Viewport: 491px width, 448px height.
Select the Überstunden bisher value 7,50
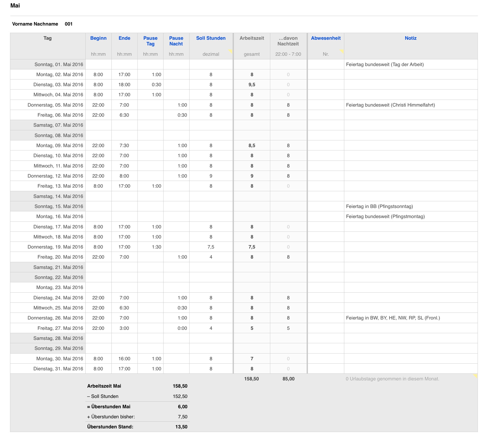click(x=183, y=417)
